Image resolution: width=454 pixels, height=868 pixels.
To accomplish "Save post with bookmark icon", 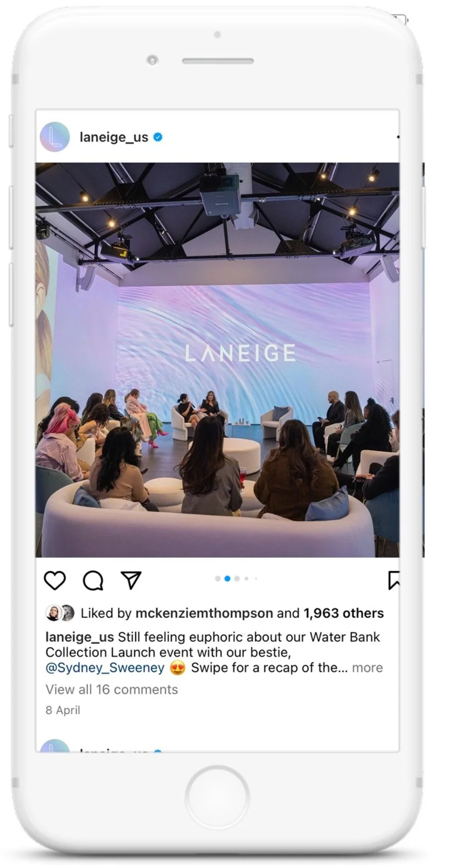I will coord(394,580).
